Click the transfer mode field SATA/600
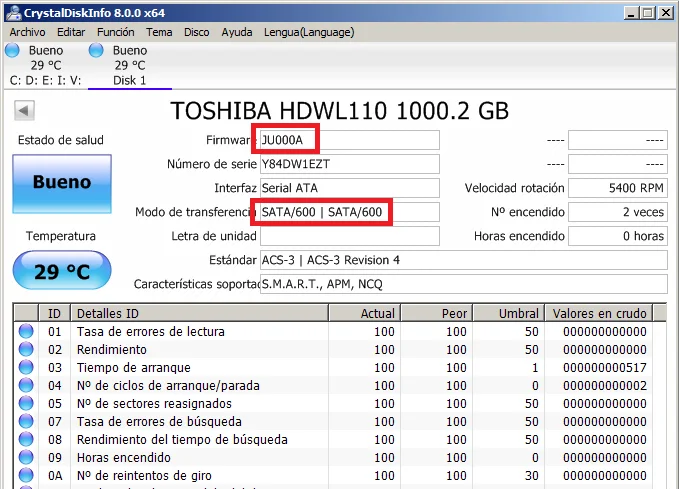Viewport: 679px width, 489px height. click(x=349, y=212)
